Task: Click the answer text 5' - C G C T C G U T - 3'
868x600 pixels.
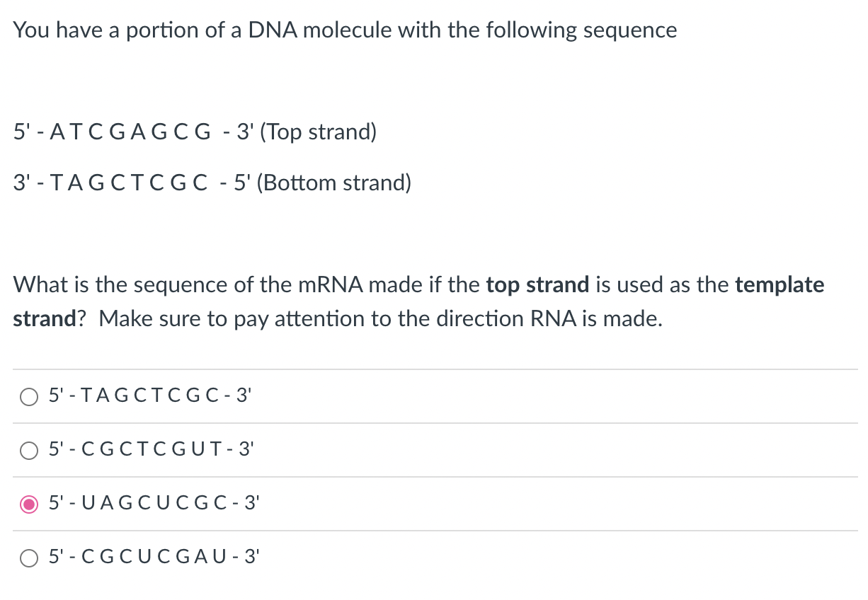Action: [152, 449]
